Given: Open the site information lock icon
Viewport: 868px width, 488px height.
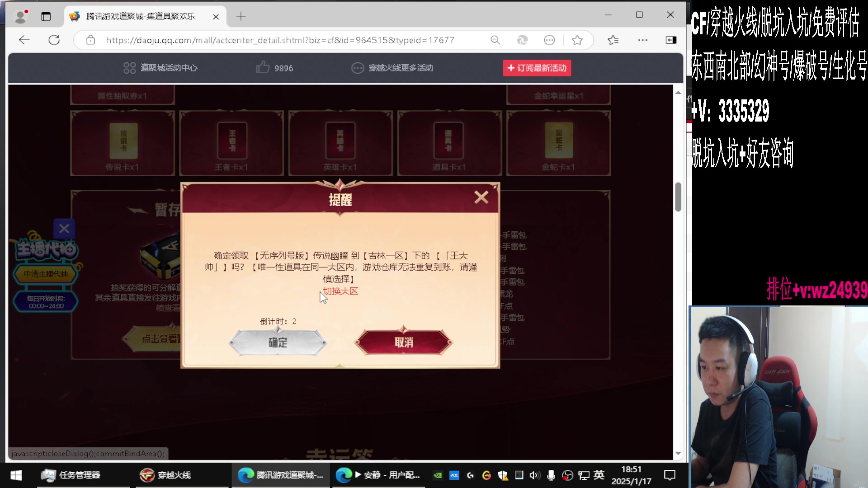Looking at the screenshot, I should click(90, 40).
